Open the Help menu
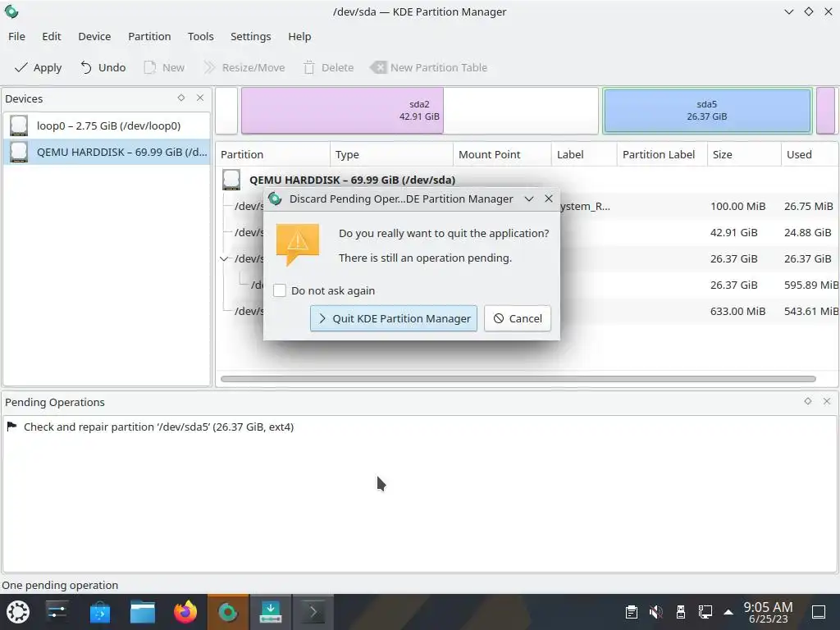Viewport: 840px width, 630px height. coord(299,36)
